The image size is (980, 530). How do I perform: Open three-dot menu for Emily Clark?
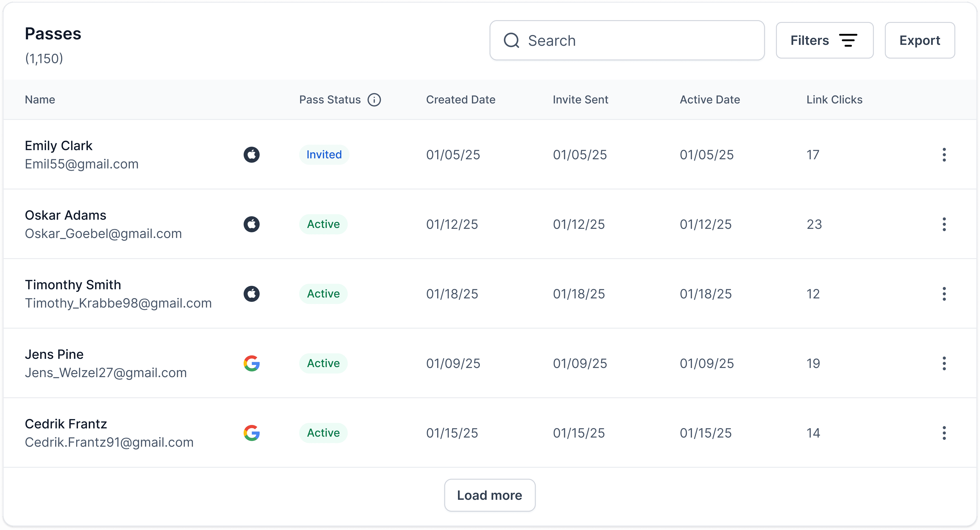pos(944,154)
